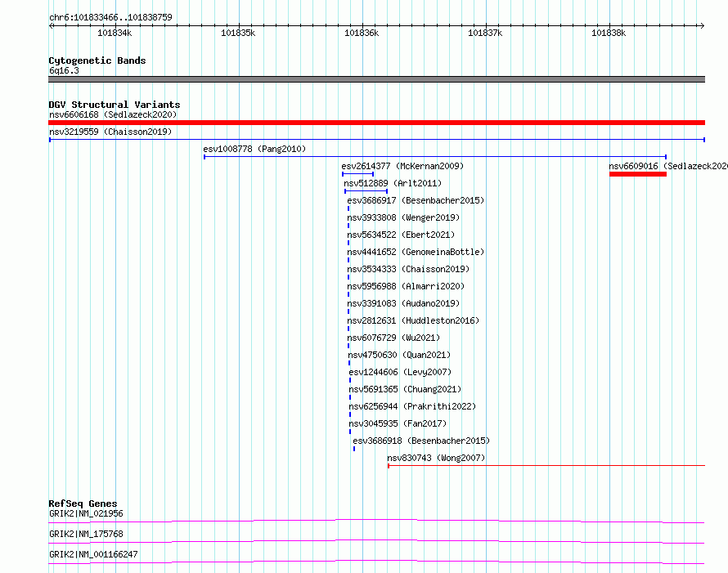The width and height of the screenshot is (728, 573).
Task: Select nsv5956988 Almarri2020 variant
Action: pos(406,286)
